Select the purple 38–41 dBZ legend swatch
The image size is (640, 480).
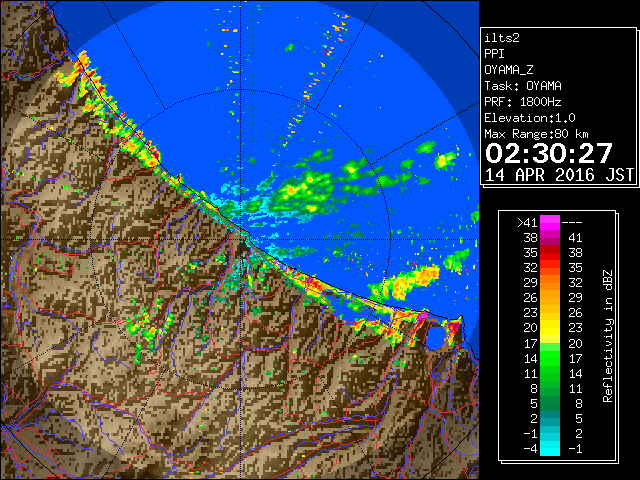[550, 238]
